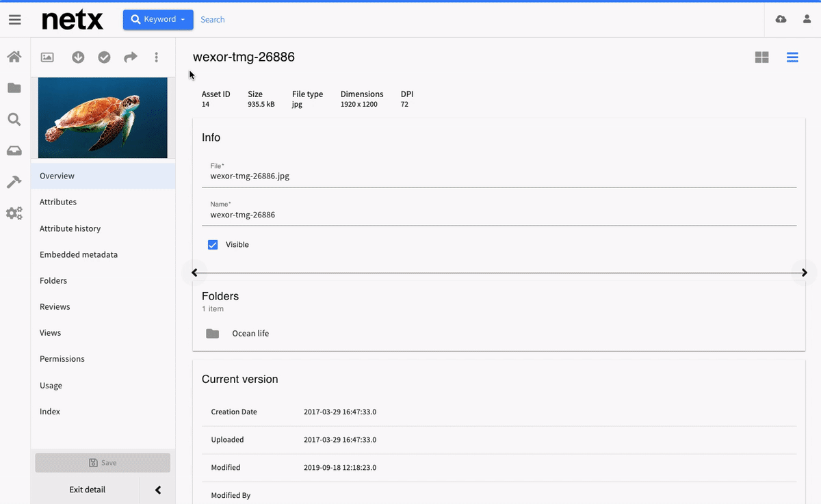Click the Exit detail button

point(87,490)
